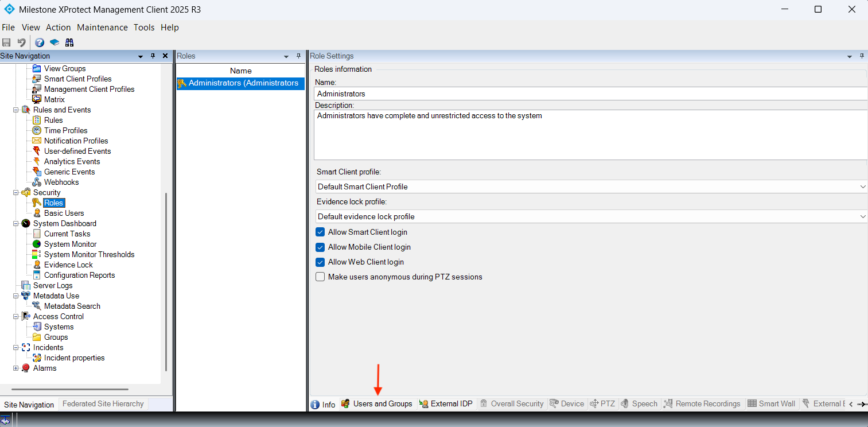This screenshot has height=427, width=868.
Task: Enable Make users anonymous during PTZ sessions
Action: point(320,277)
